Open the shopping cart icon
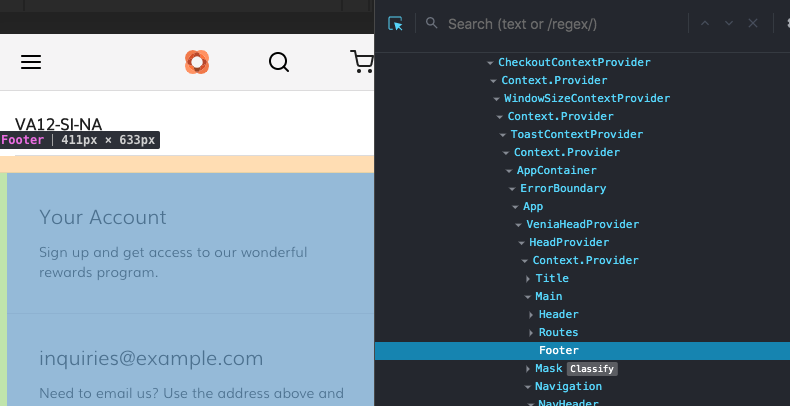The width and height of the screenshot is (790, 406). (362, 62)
